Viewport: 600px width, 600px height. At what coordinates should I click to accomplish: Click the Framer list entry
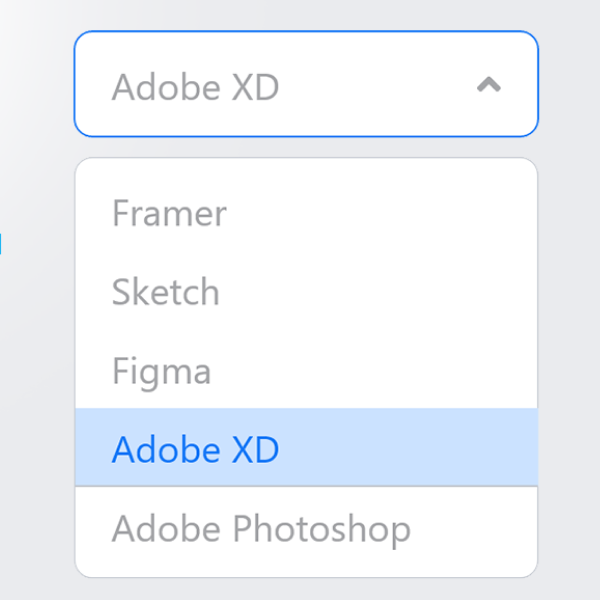[x=170, y=213]
